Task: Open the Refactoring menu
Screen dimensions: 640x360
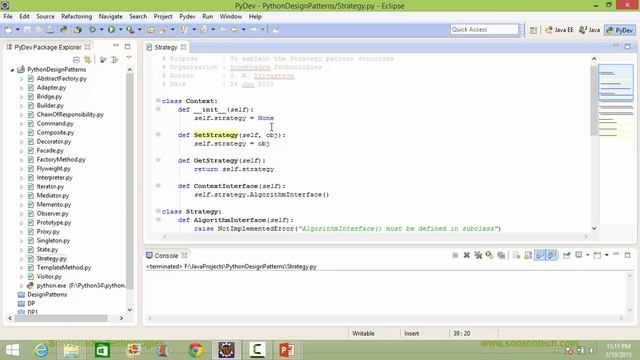Action: tap(76, 16)
